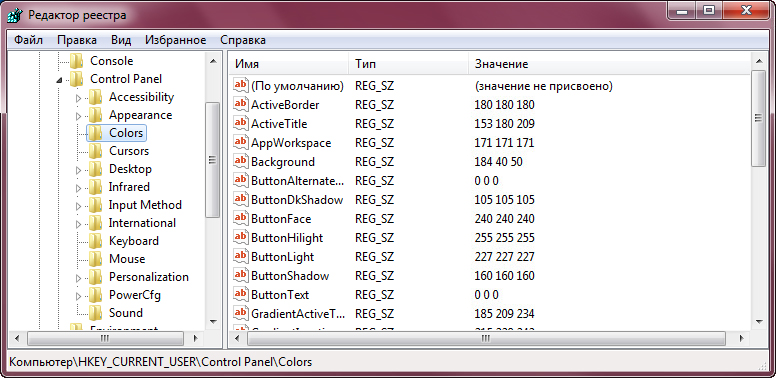Click the string icon of AppWorkspace
The height and width of the screenshot is (378, 776).
click(241, 142)
